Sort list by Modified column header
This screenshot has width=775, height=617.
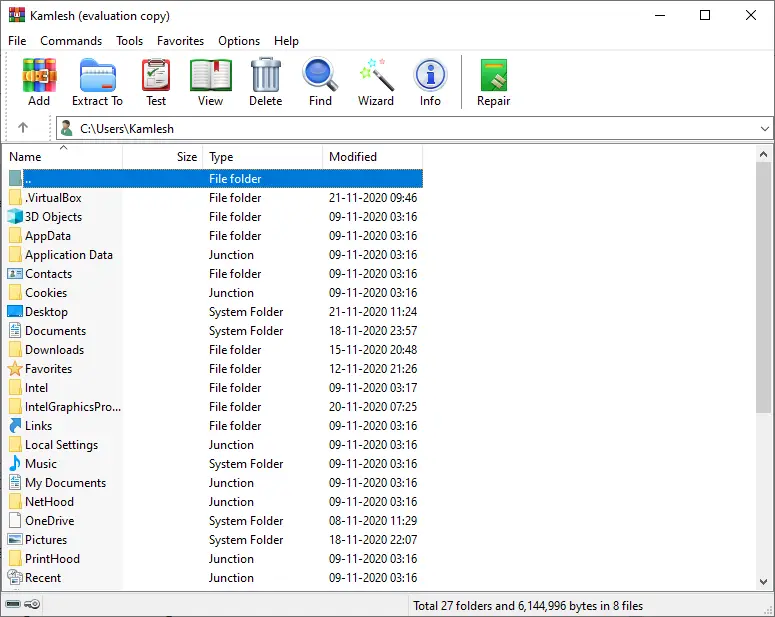tap(373, 156)
